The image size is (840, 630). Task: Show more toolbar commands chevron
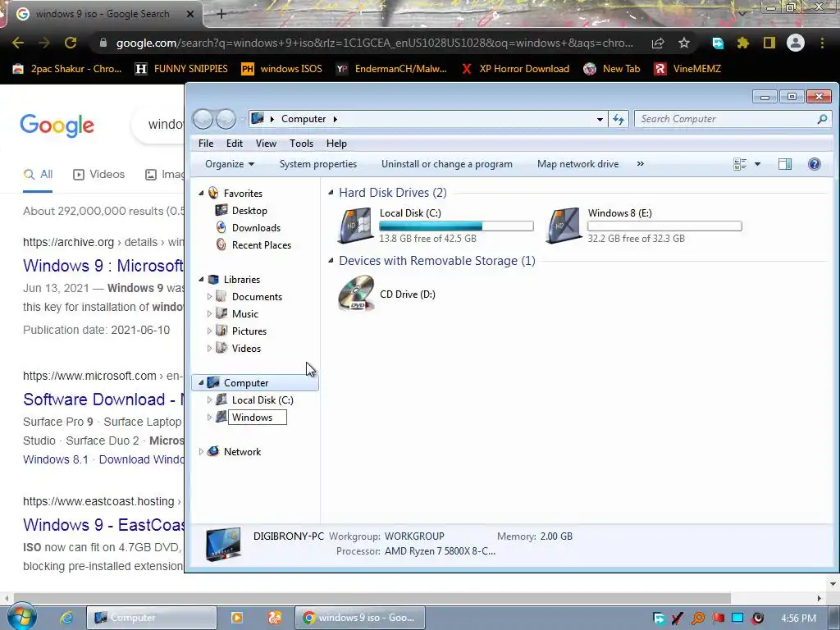640,164
